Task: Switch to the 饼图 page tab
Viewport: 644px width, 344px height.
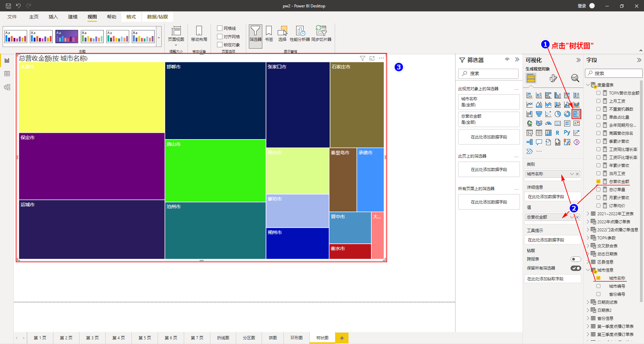Action: [x=273, y=338]
